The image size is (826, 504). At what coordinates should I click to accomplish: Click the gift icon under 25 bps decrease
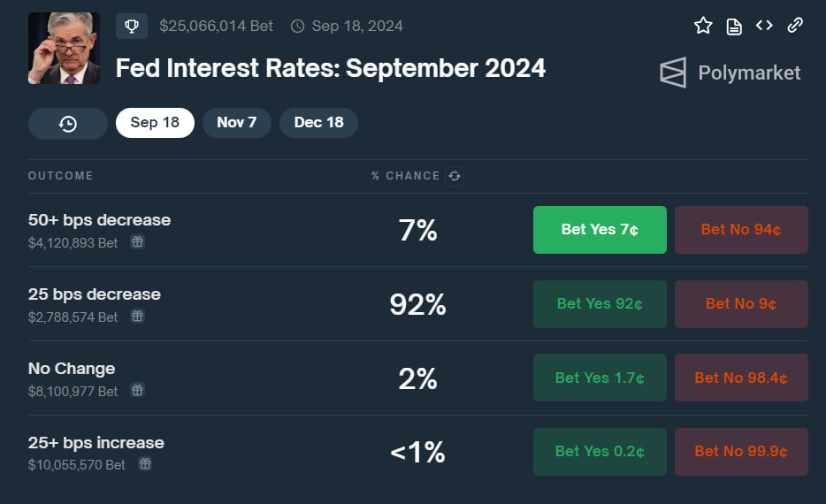pos(137,316)
